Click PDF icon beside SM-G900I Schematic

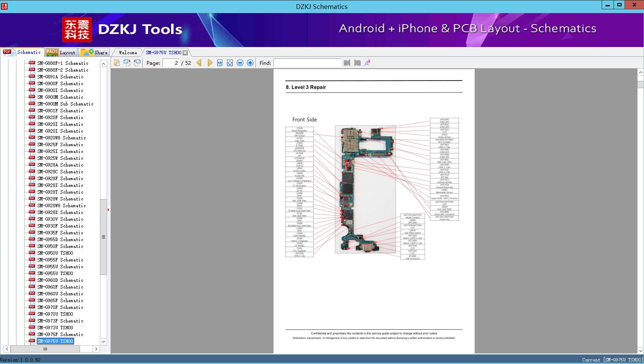pos(32,90)
